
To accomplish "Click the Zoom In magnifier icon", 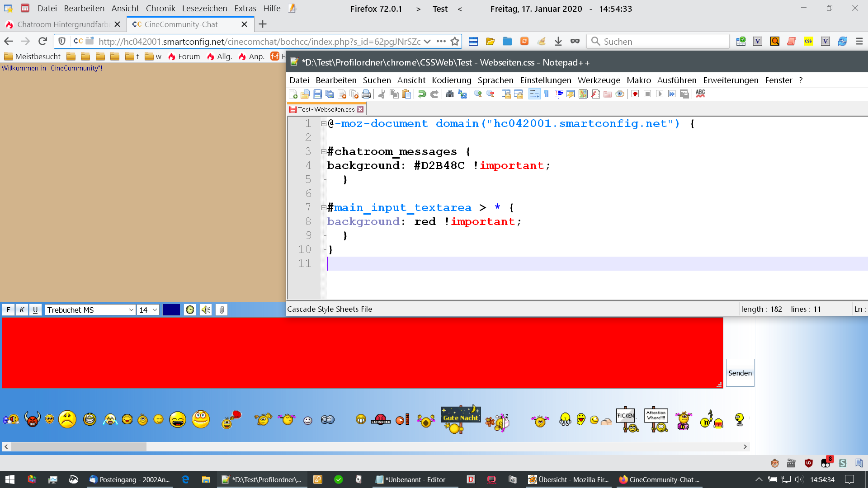I will tap(478, 94).
